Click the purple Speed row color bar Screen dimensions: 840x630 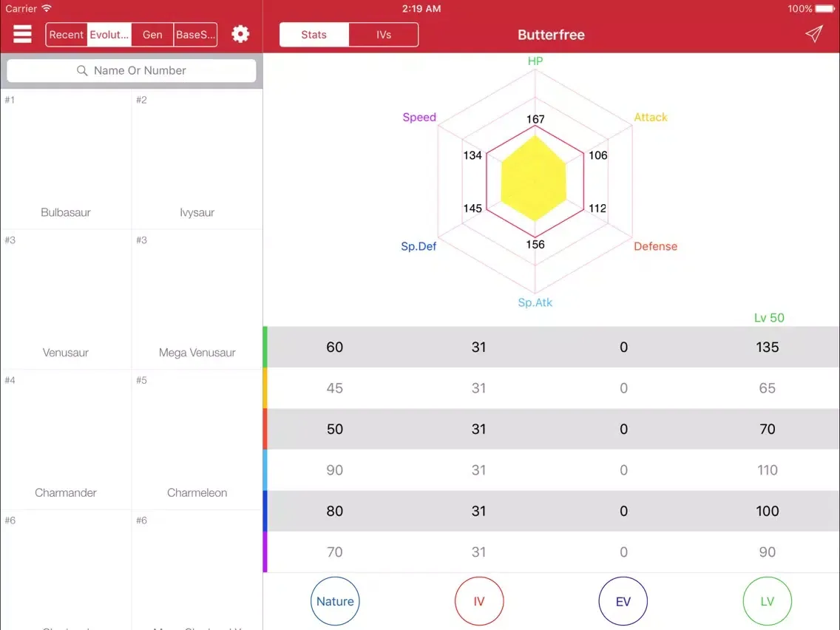(265, 552)
